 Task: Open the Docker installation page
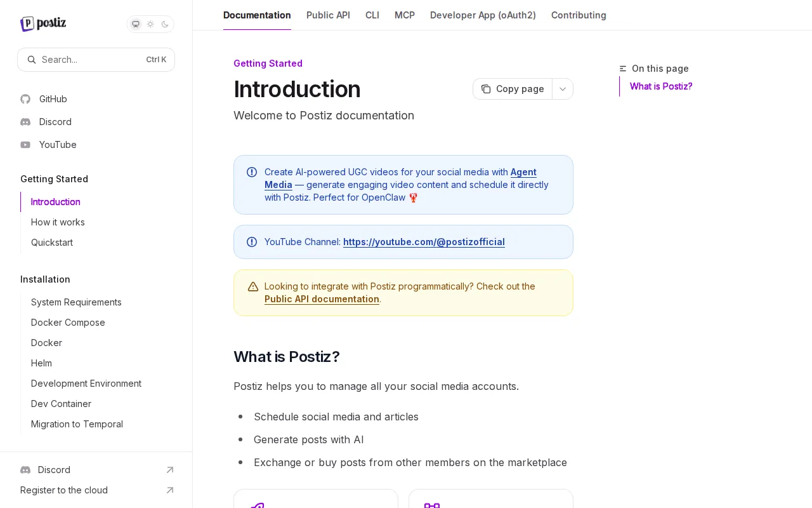pyautogui.click(x=46, y=343)
